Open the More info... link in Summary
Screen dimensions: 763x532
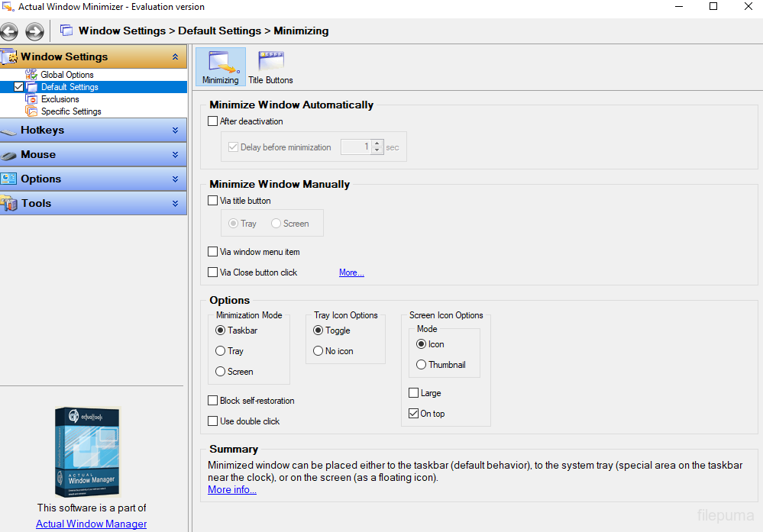coord(232,490)
